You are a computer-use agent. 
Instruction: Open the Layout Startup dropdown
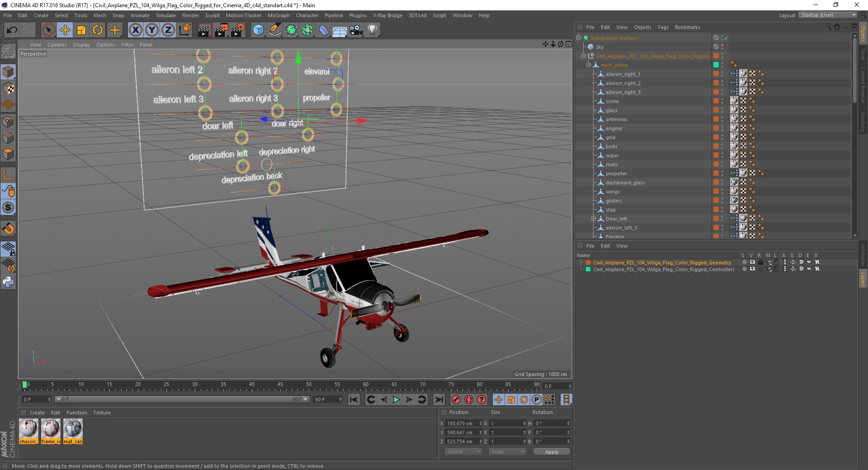pyautogui.click(x=828, y=15)
